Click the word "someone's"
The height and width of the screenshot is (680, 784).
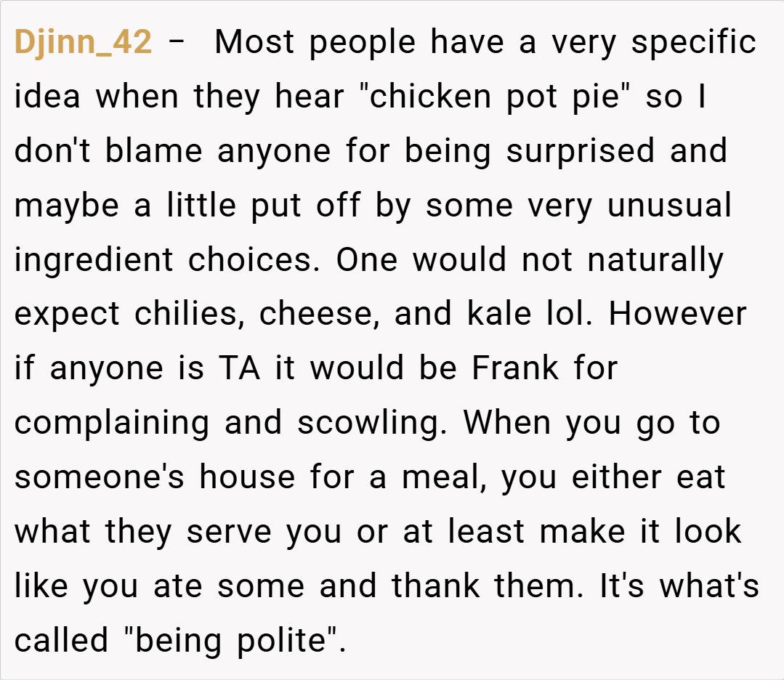tap(100, 477)
